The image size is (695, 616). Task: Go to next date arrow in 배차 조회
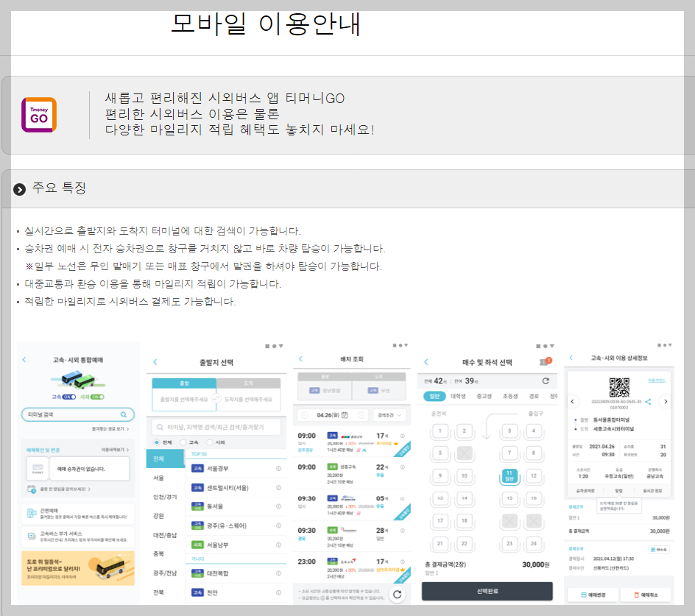click(361, 415)
